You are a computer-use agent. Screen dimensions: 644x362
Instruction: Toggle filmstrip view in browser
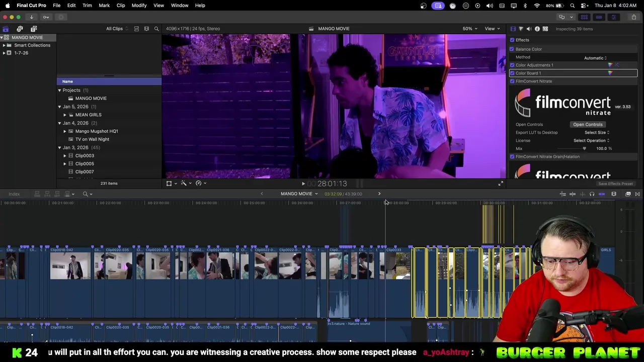(146, 29)
